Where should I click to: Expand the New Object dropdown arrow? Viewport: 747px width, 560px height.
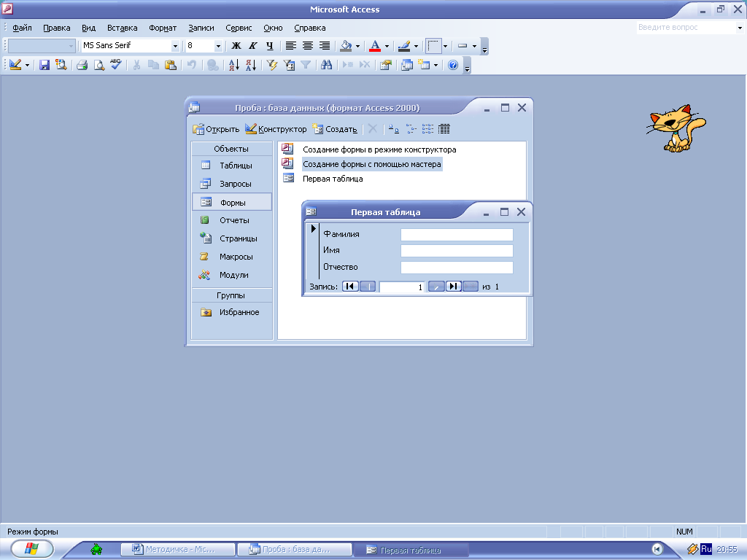pos(436,65)
